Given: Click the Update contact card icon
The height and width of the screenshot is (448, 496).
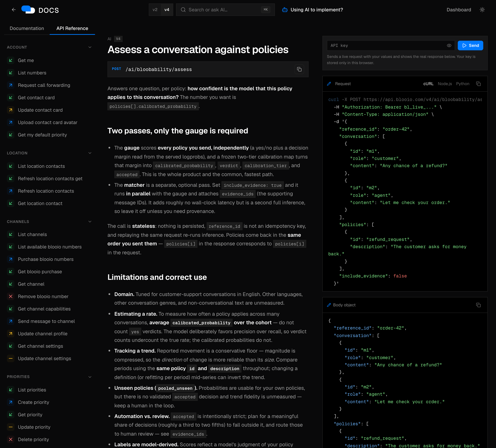Looking at the screenshot, I should (x=11, y=110).
